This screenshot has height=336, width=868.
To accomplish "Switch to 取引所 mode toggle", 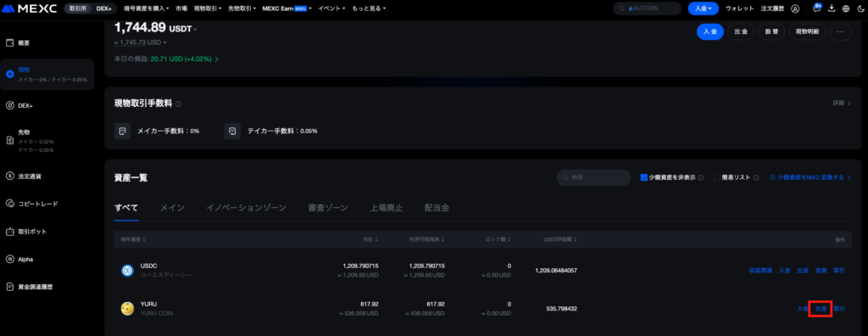I will 77,8.
